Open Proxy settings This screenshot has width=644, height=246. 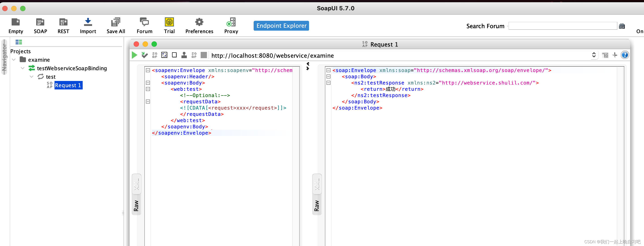point(231,25)
